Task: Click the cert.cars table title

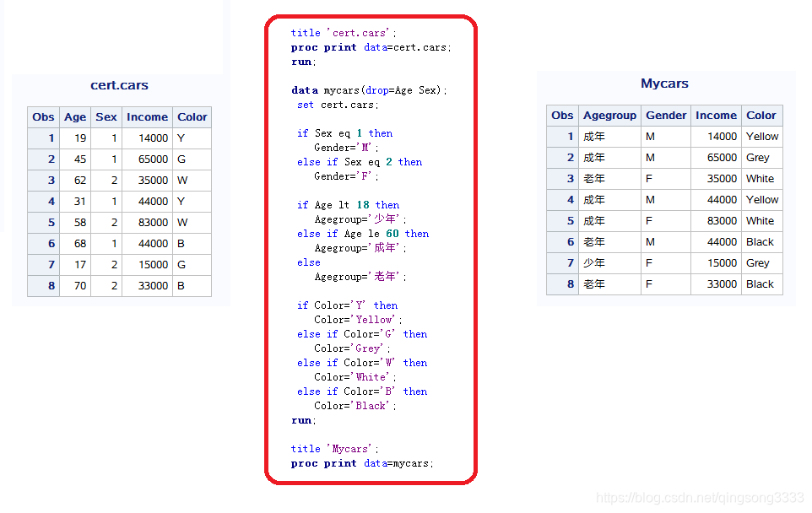Action: coord(121,85)
